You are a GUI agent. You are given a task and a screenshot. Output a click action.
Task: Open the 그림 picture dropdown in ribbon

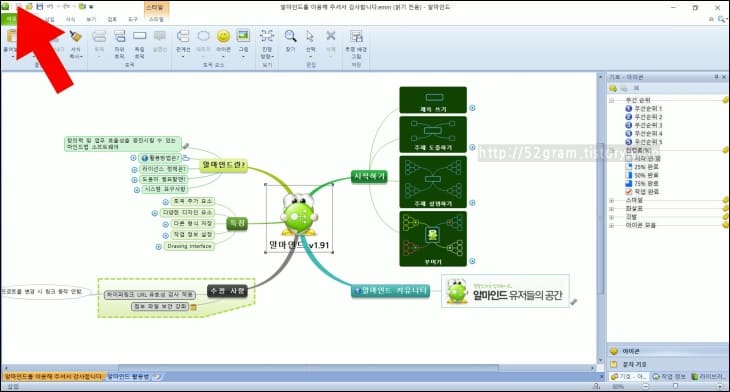pyautogui.click(x=243, y=57)
